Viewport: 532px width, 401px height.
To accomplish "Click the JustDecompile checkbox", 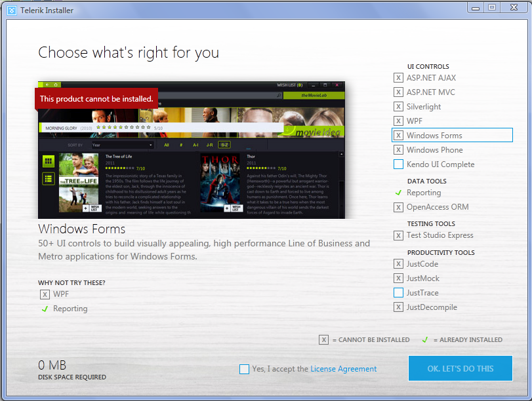I will tap(398, 307).
